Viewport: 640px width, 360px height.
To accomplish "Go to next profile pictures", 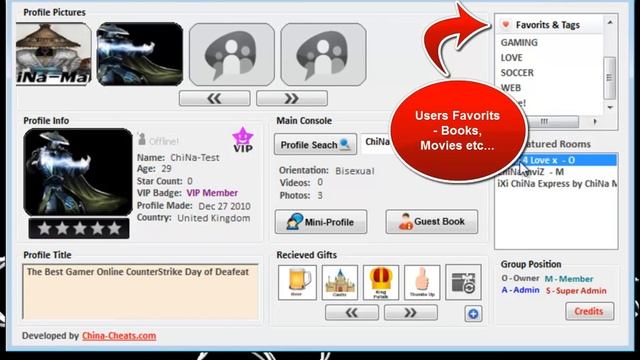I will pos(291,98).
